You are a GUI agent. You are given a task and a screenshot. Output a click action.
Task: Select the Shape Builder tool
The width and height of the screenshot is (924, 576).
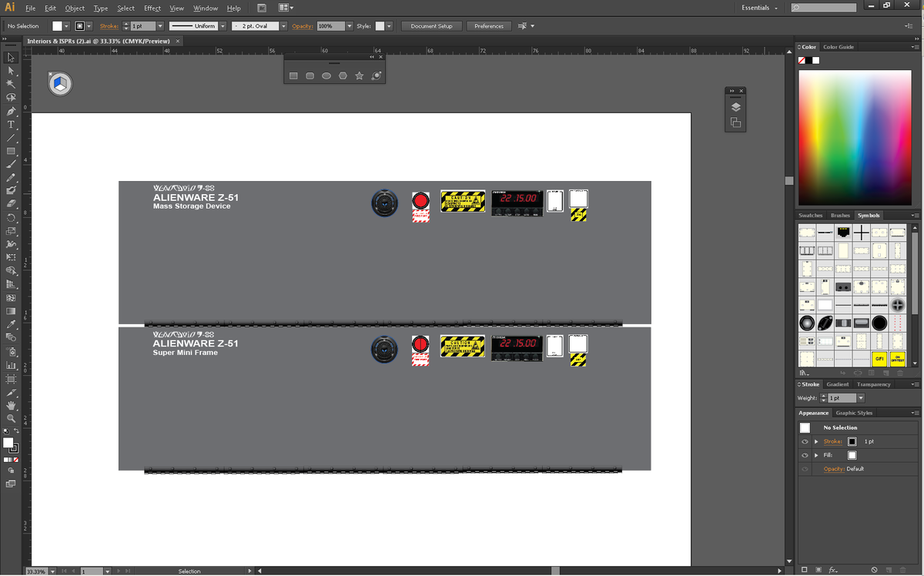(x=11, y=270)
